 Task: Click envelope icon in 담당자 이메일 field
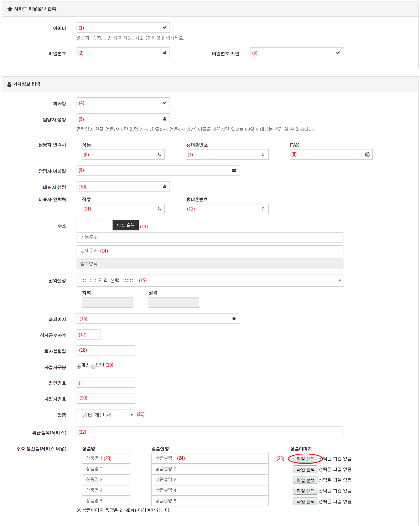click(x=234, y=170)
